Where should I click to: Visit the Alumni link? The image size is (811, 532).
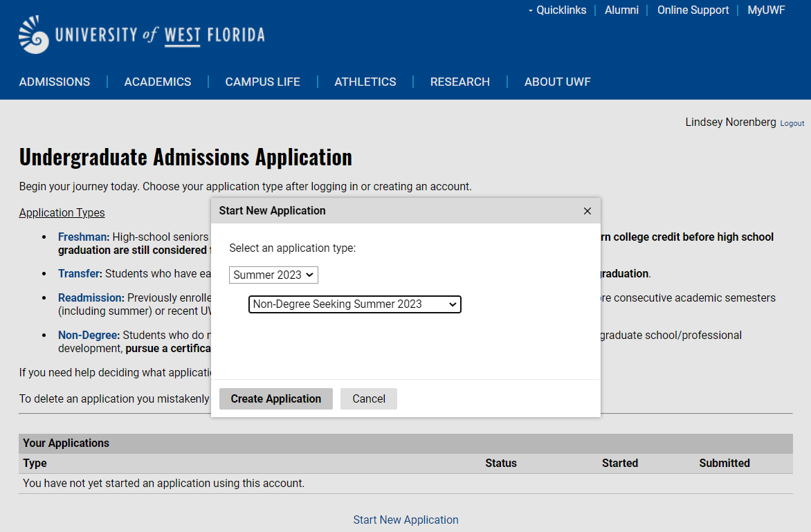621,10
